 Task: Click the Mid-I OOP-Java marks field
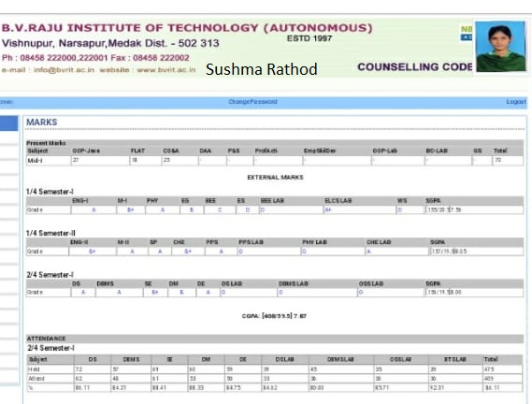click(100, 160)
